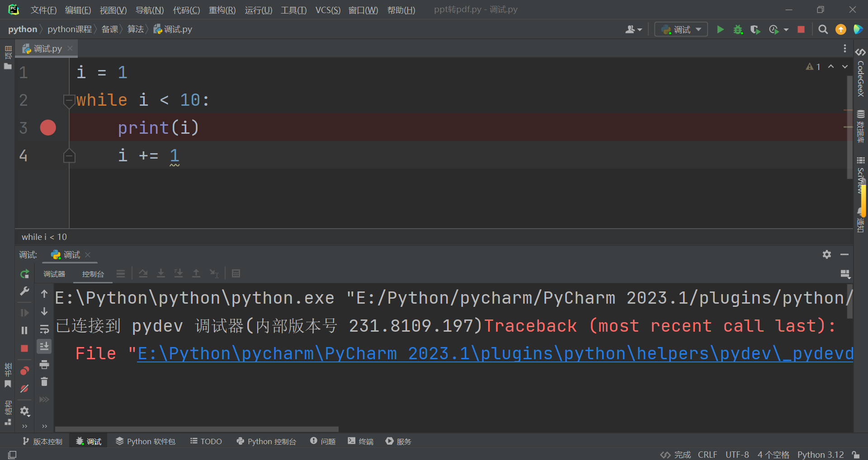Toggle the breakpoint on line 3
This screenshot has height=460, width=868.
click(48, 128)
